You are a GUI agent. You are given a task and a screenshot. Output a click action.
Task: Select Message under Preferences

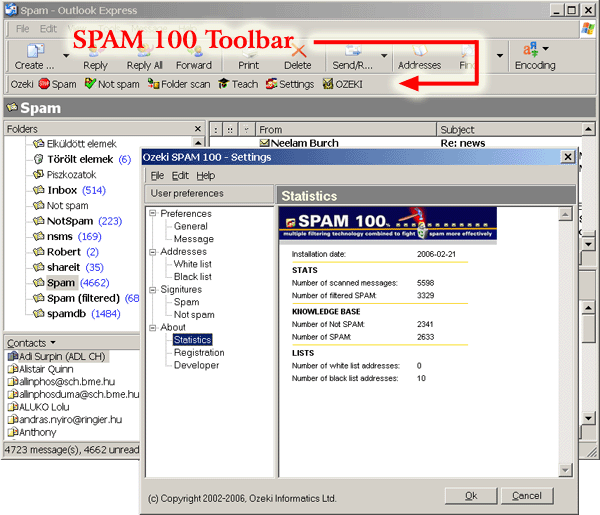(194, 239)
